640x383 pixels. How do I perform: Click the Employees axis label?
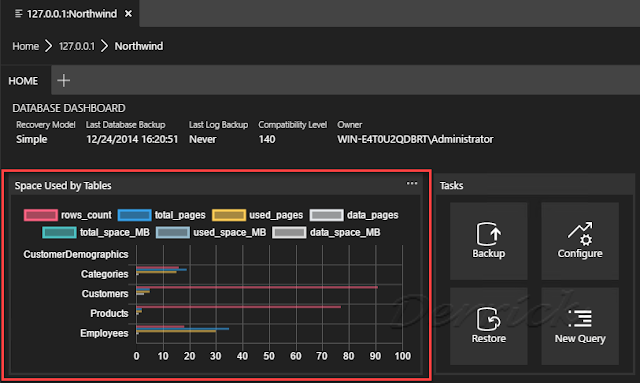[x=104, y=333]
